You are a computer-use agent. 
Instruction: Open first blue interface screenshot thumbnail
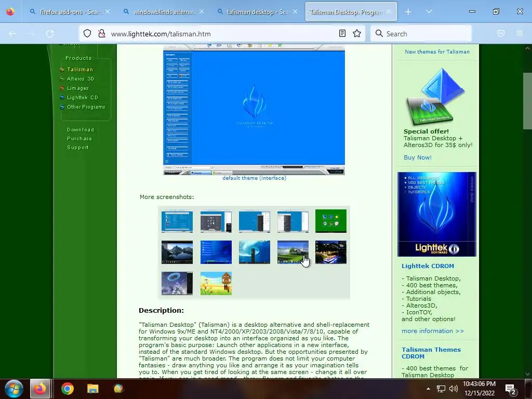(x=177, y=221)
